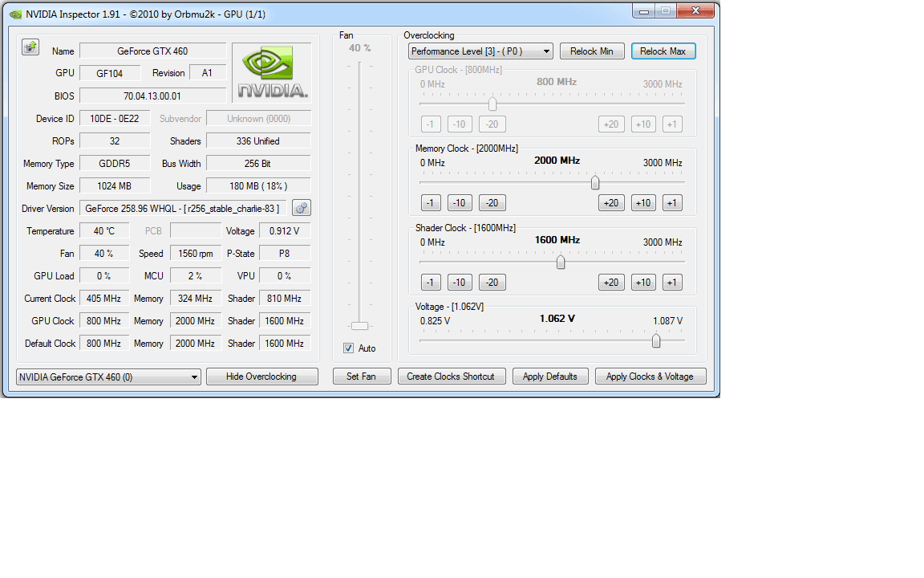This screenshot has height=578, width=924.
Task: Increase Shader Clock by 10
Action: point(643,283)
